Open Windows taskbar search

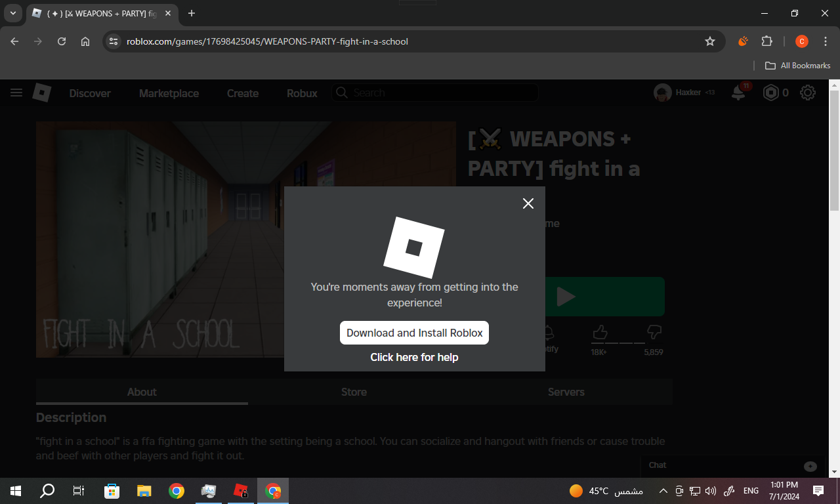point(47,491)
